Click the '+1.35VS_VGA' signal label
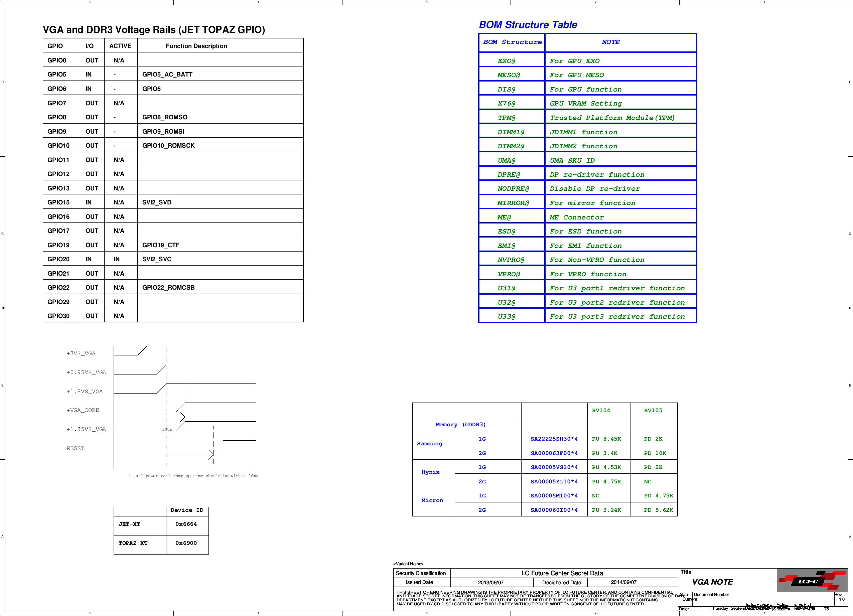This screenshot has height=616, width=853. pyautogui.click(x=86, y=429)
